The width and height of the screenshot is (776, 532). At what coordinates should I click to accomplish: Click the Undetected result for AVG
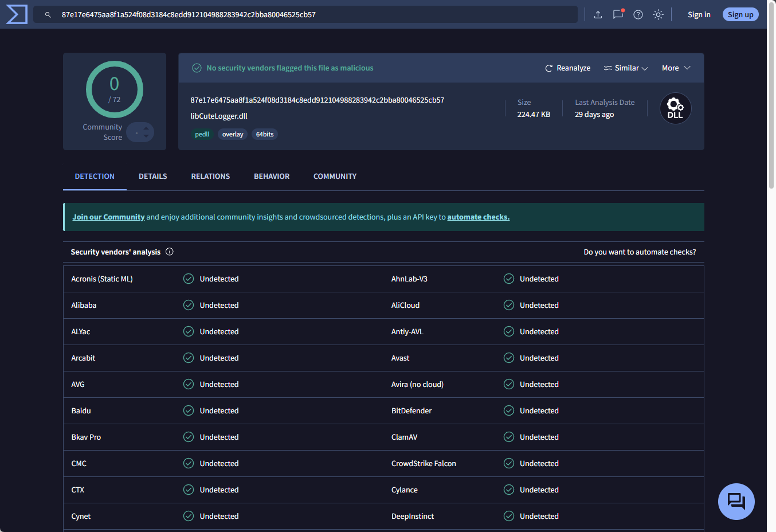click(x=219, y=385)
